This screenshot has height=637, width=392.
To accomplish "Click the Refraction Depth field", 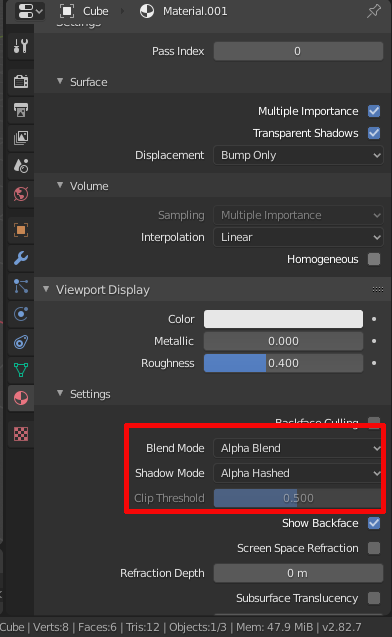I will [298, 573].
